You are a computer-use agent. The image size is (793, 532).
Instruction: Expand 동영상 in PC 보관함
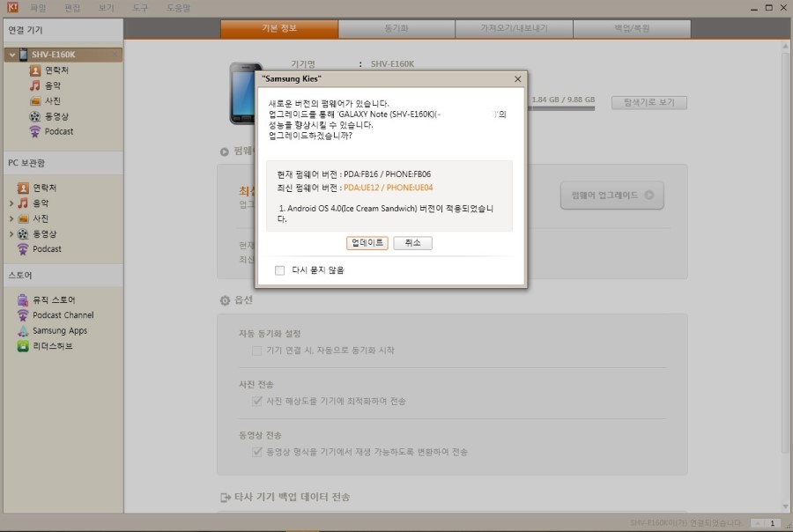11,234
